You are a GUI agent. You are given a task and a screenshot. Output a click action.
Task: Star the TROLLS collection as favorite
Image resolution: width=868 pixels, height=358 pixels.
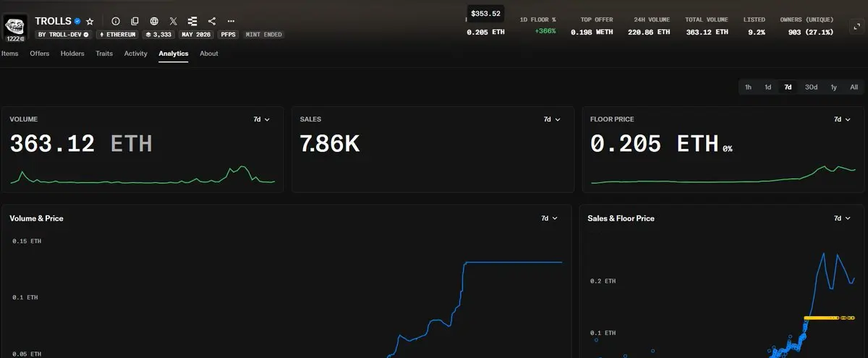tap(90, 22)
